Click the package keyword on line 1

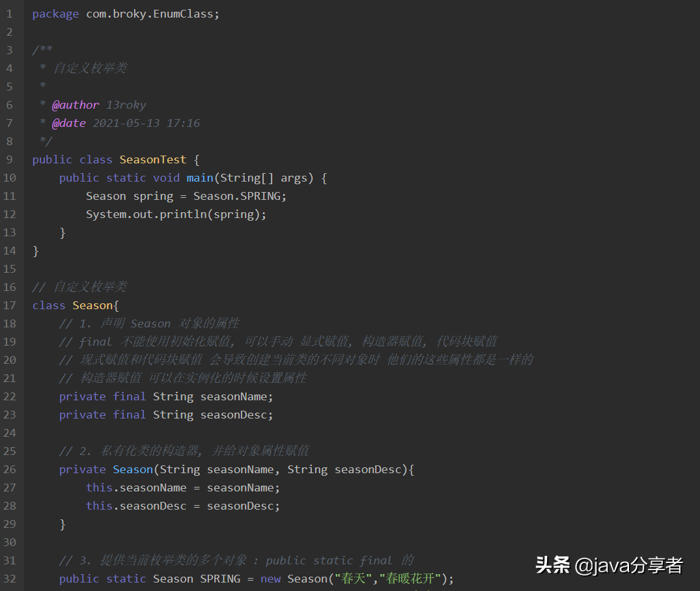(55, 14)
